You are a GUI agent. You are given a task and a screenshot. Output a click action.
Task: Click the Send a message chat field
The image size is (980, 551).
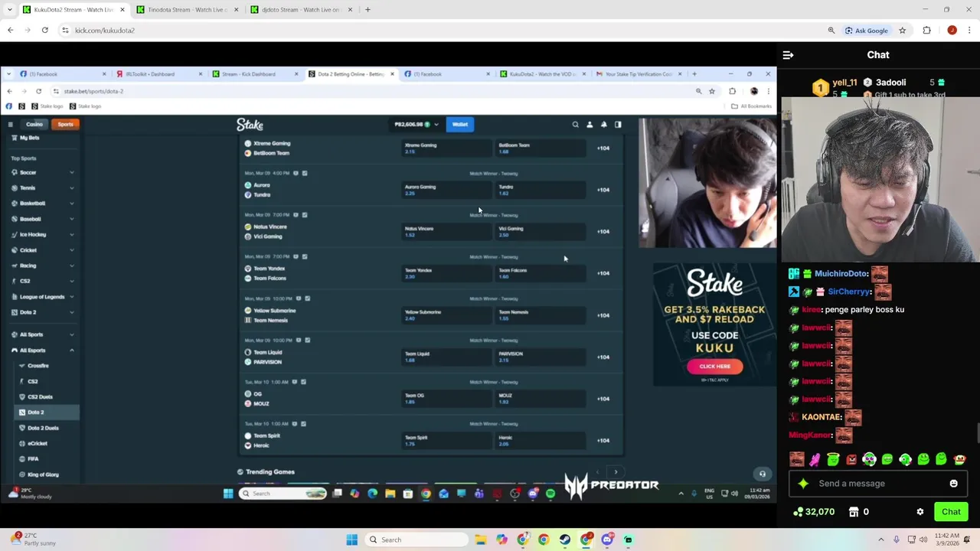877,484
